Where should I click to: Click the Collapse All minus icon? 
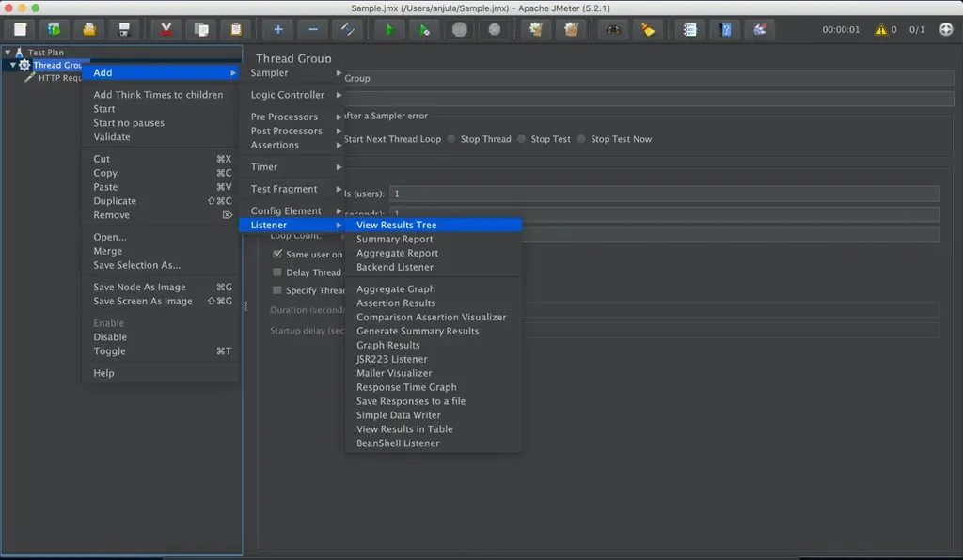[x=312, y=29]
